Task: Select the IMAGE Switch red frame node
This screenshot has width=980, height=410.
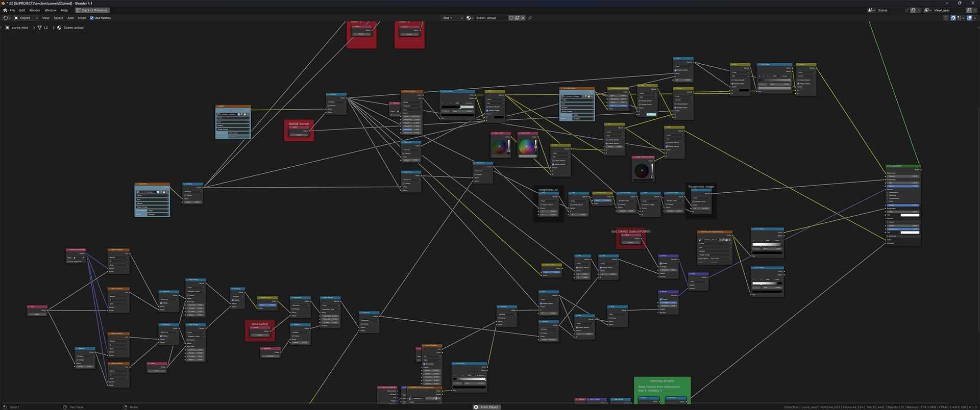Action: [299, 130]
